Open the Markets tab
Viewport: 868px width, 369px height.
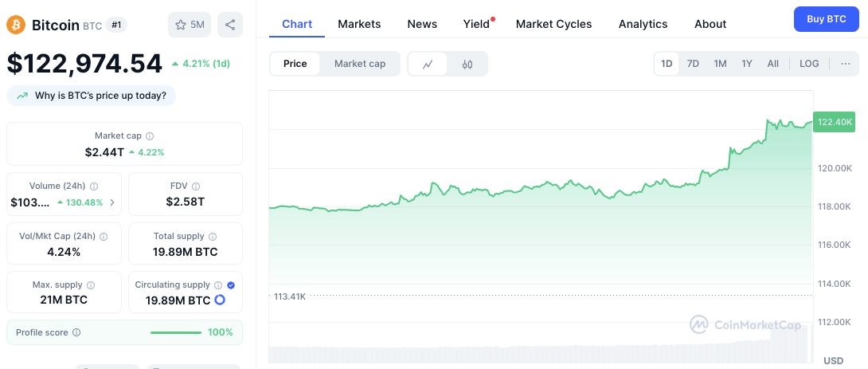click(359, 24)
